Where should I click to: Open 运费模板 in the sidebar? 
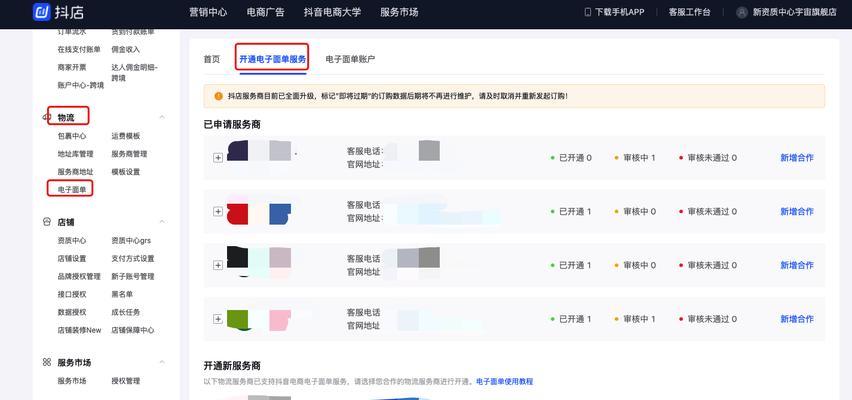pos(126,136)
